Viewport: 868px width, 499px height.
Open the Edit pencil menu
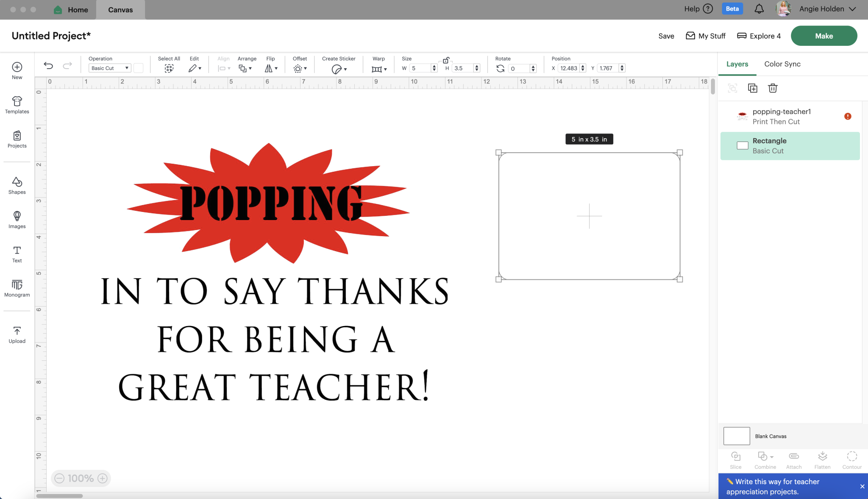195,68
